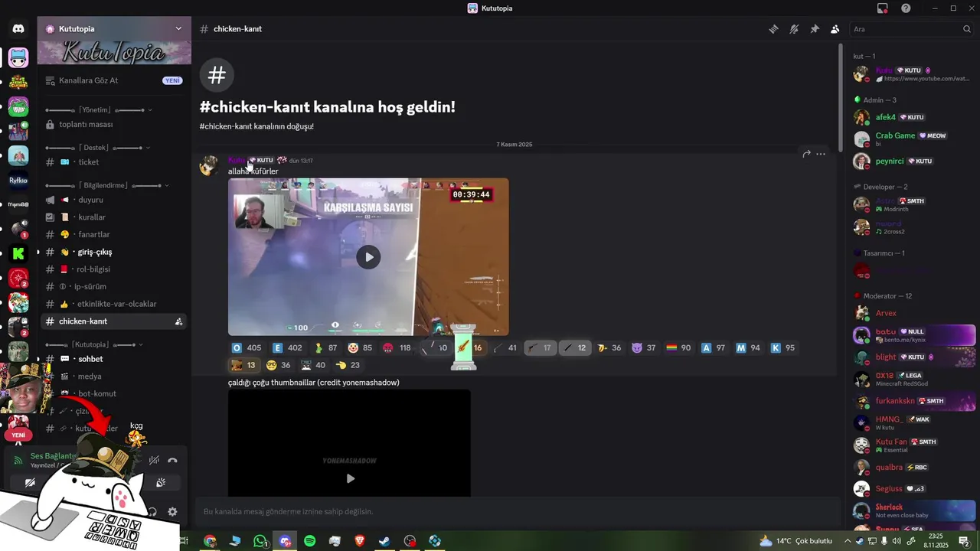The width and height of the screenshot is (980, 551).
Task: Open member afek4 in Admin list
Action: [913, 117]
